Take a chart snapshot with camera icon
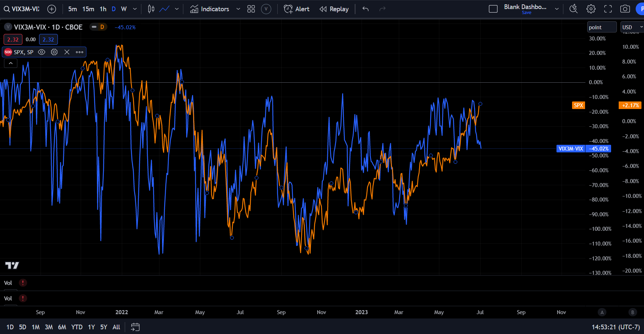The image size is (644, 334). (x=625, y=9)
